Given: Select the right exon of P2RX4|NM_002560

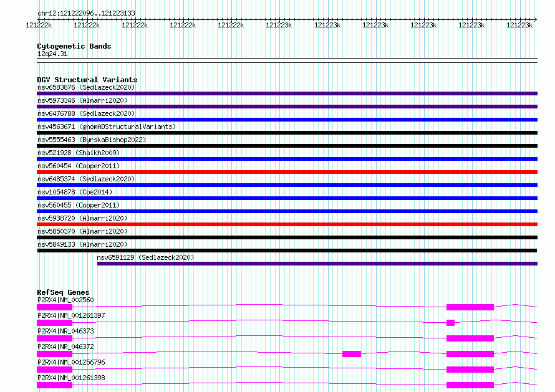Looking at the screenshot, I should (470, 307).
